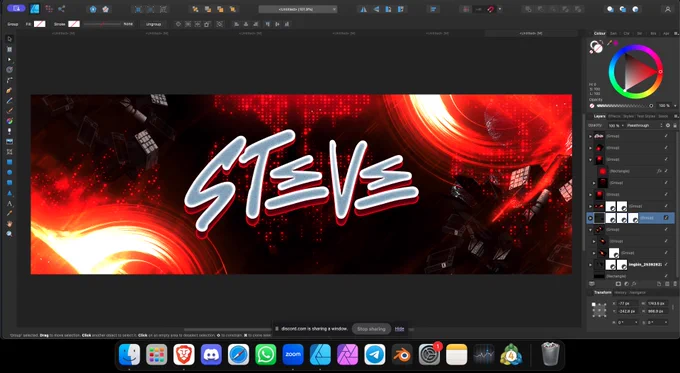Click the mask layer icon below layers list
Image resolution: width=680 pixels, height=373 pixels.
pyautogui.click(x=618, y=284)
